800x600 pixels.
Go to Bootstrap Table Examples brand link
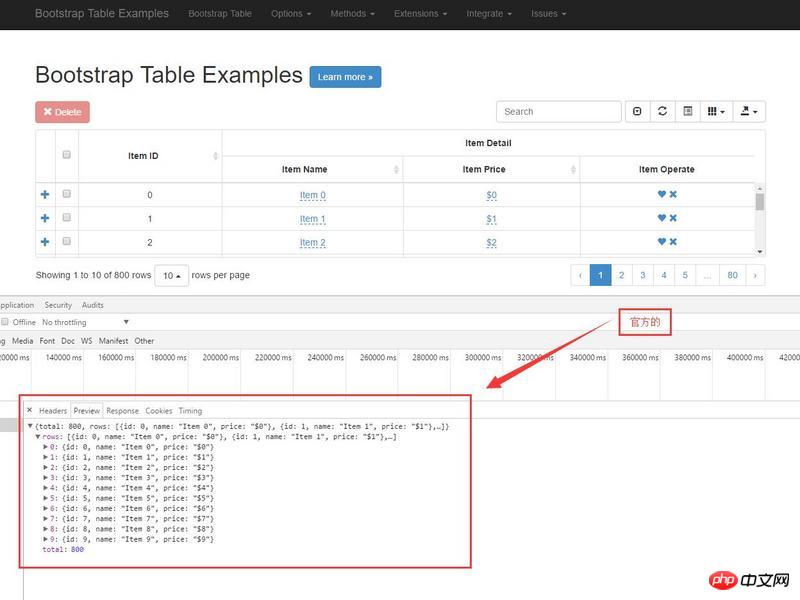pos(102,13)
